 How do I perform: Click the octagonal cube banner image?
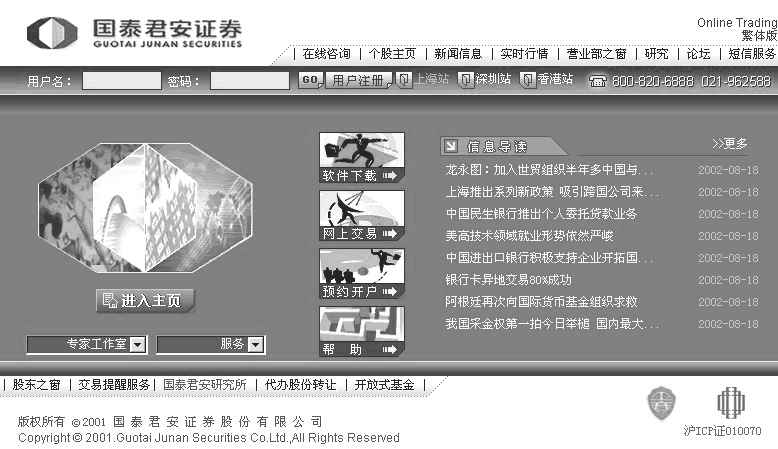point(145,207)
